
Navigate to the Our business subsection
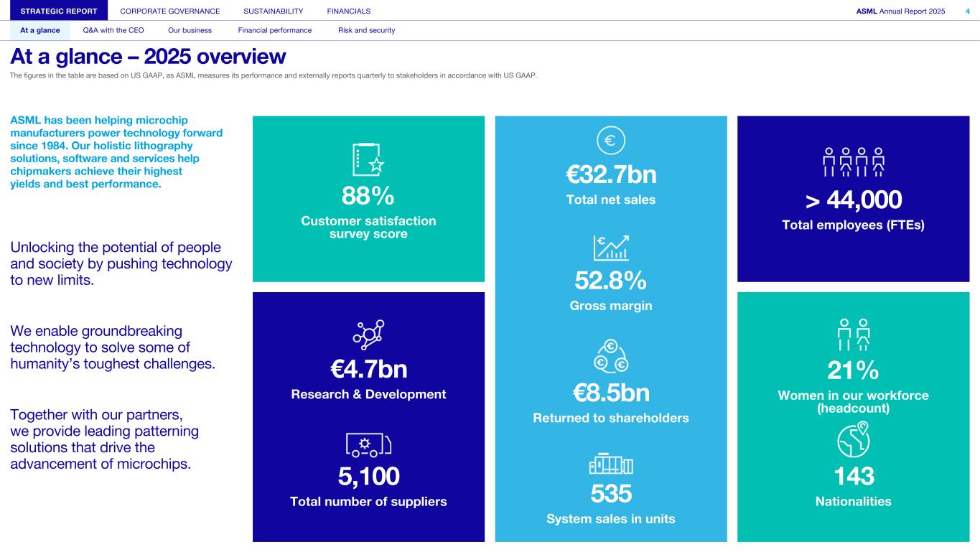tap(190, 30)
